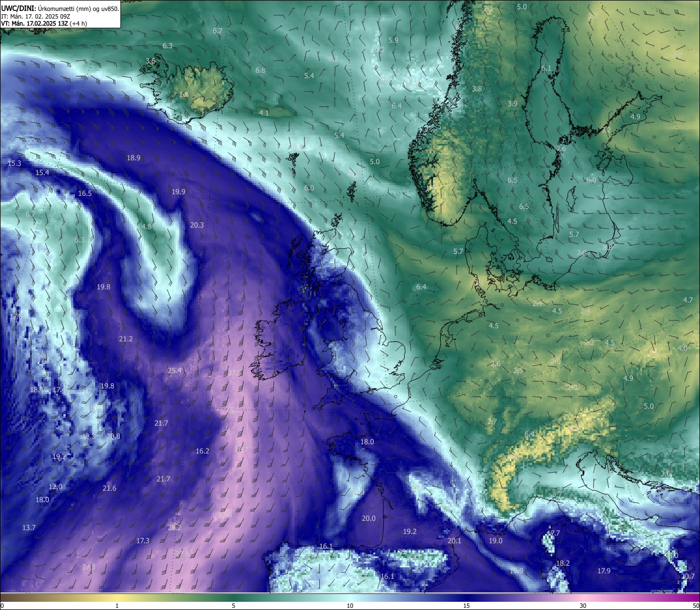The width and height of the screenshot is (700, 610).
Task: Click the map value '20.1'
Action: (x=454, y=541)
